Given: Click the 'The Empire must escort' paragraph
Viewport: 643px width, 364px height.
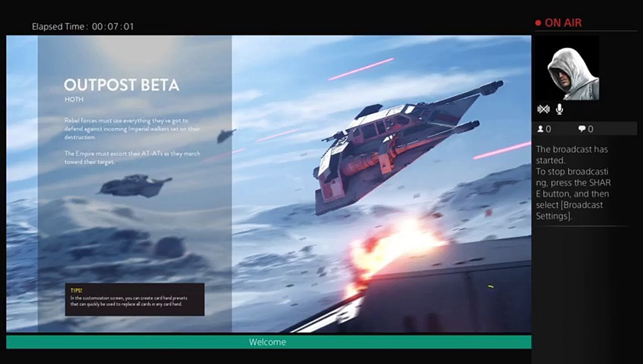Looking at the screenshot, I should coord(132,157).
